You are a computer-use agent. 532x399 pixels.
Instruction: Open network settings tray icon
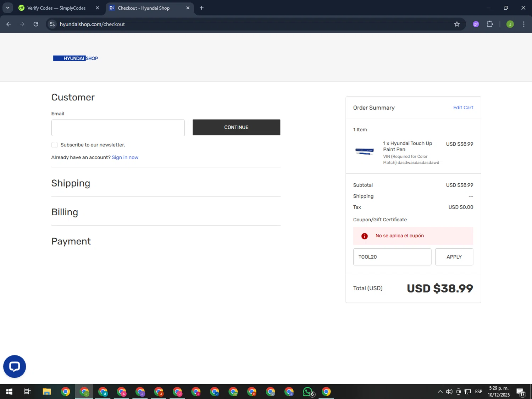468,392
